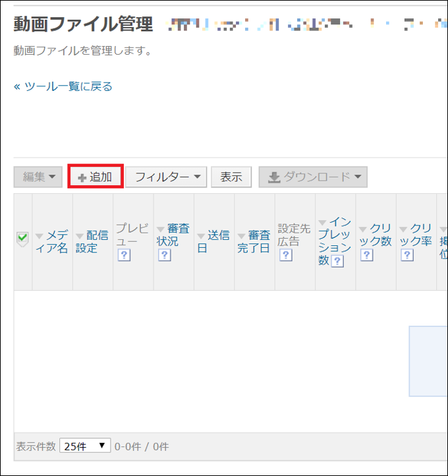Open help icon for インプレッション数 column
448x476 pixels.
click(337, 261)
